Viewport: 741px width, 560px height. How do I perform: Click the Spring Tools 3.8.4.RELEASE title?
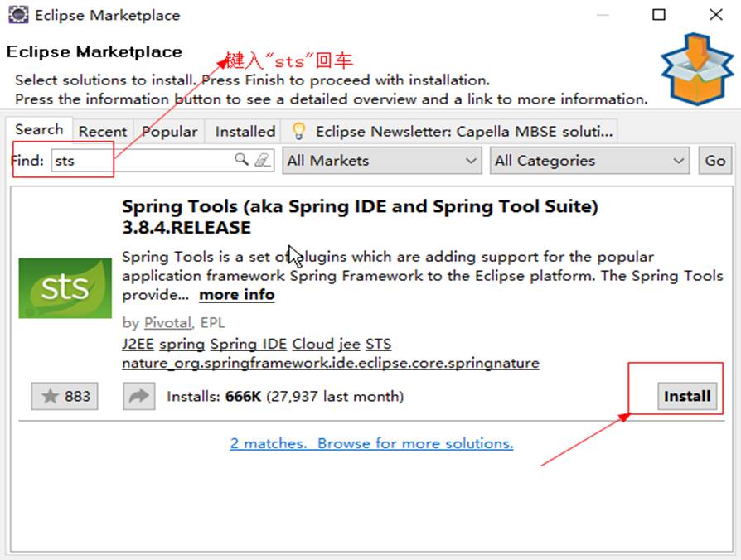click(x=360, y=217)
